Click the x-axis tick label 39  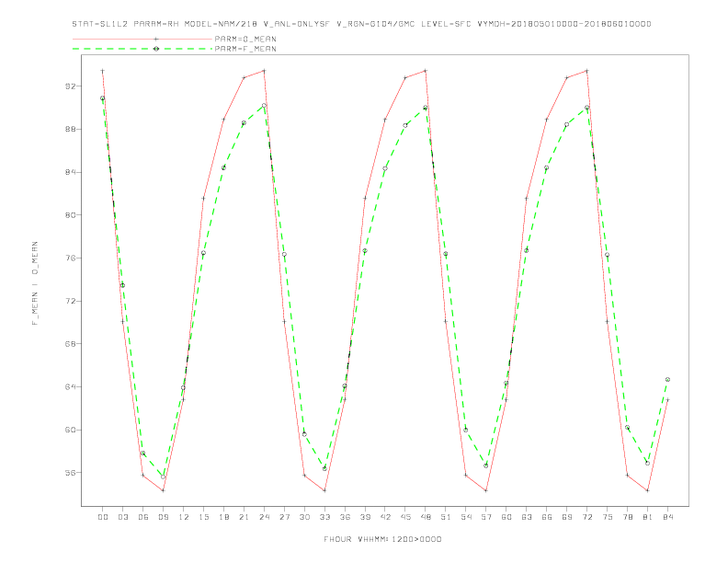(x=366, y=517)
